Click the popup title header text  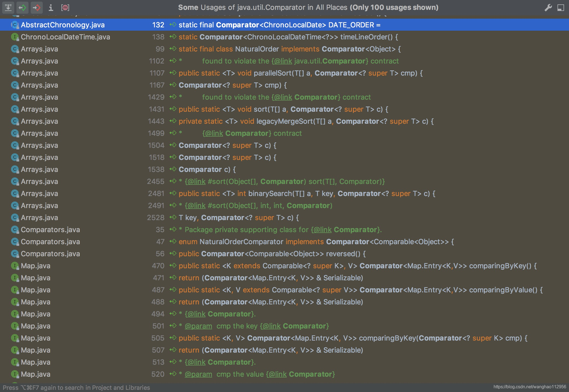point(308,7)
